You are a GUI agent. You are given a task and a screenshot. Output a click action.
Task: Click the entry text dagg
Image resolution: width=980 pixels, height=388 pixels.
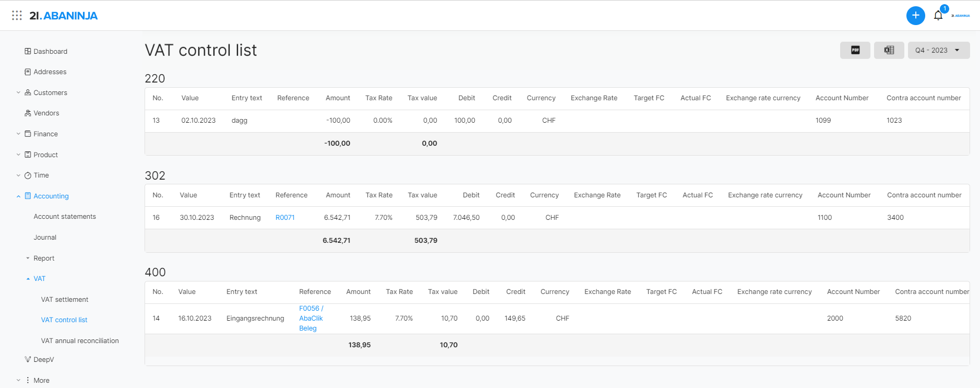(240, 120)
